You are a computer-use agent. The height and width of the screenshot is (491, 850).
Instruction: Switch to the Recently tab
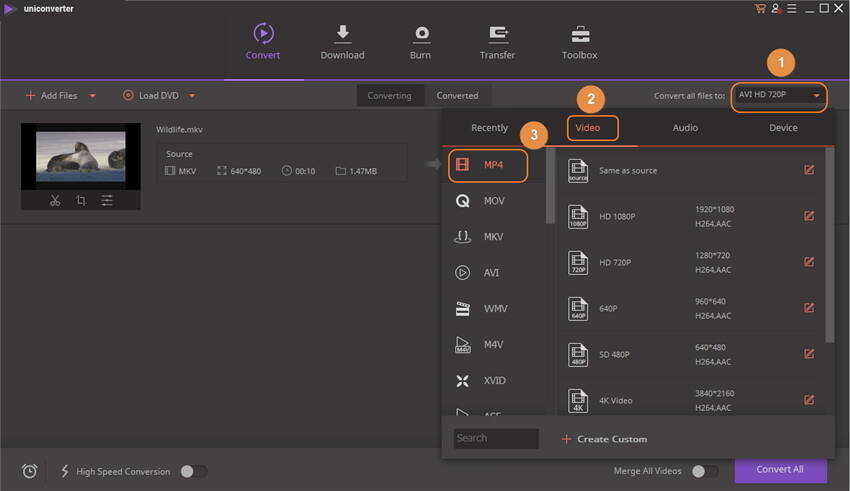pos(490,128)
